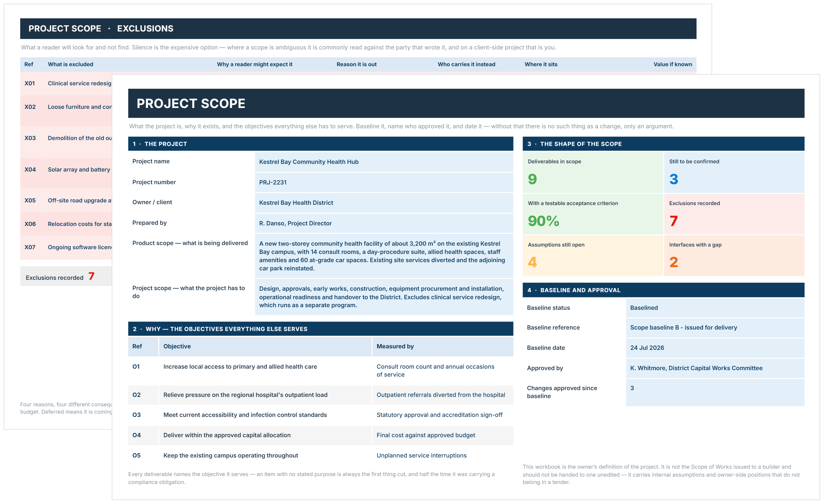Click the 'Measured by' column header
The image size is (824, 504).
(443, 347)
